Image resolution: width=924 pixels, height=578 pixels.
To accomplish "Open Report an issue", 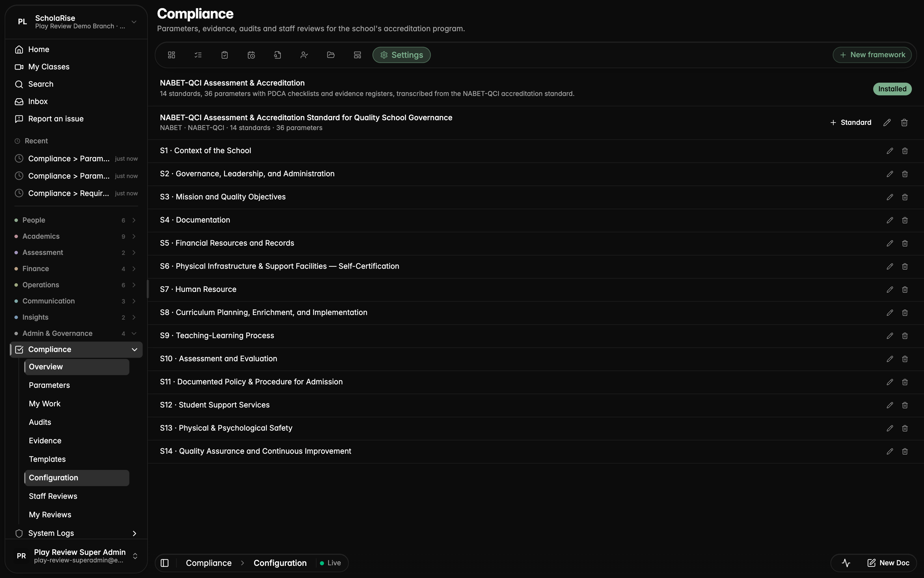I will (x=76, y=119).
